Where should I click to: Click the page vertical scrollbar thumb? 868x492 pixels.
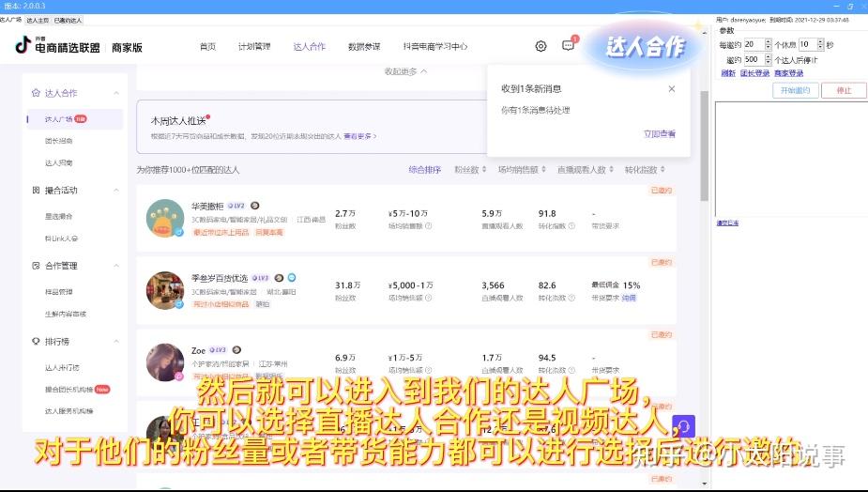(704, 146)
